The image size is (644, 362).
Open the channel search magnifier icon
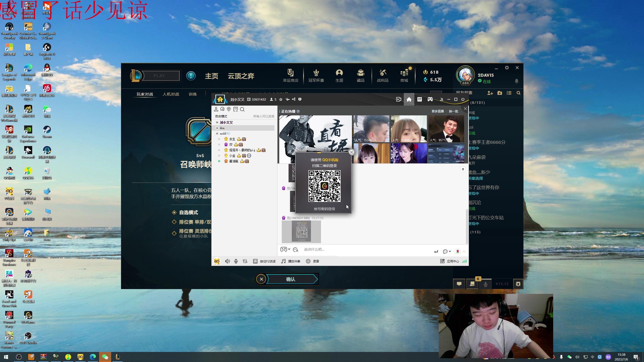[242, 109]
